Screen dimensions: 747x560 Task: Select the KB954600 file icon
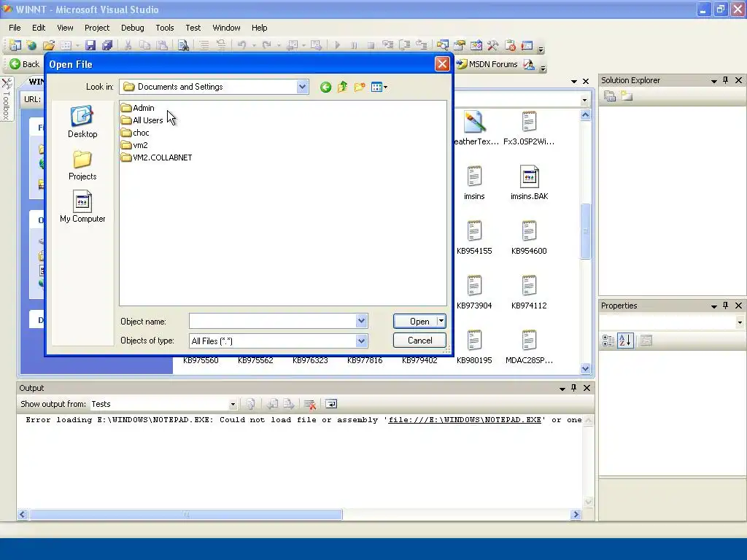529,238
